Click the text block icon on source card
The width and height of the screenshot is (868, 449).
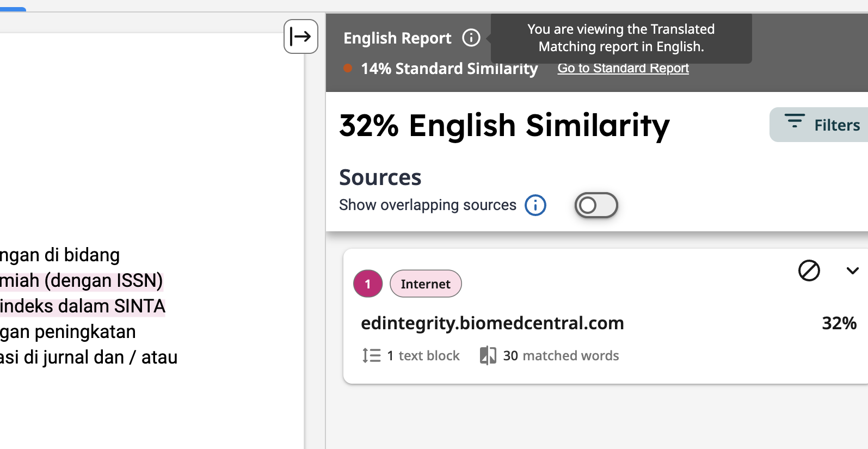click(x=371, y=355)
